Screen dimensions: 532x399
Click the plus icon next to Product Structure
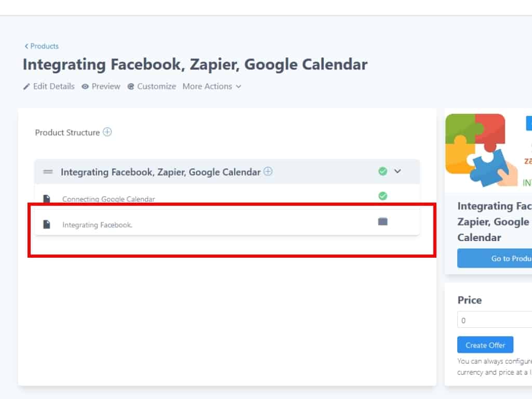click(107, 132)
